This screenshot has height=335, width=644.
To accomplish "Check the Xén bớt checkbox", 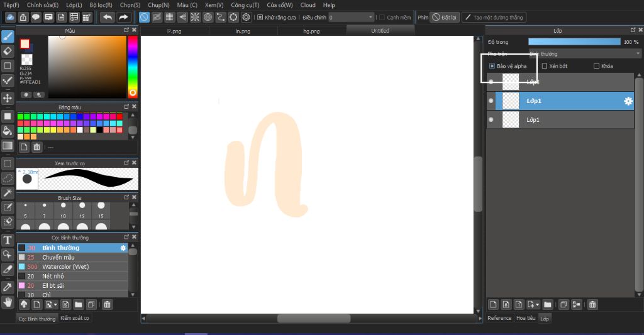I will click(x=545, y=66).
